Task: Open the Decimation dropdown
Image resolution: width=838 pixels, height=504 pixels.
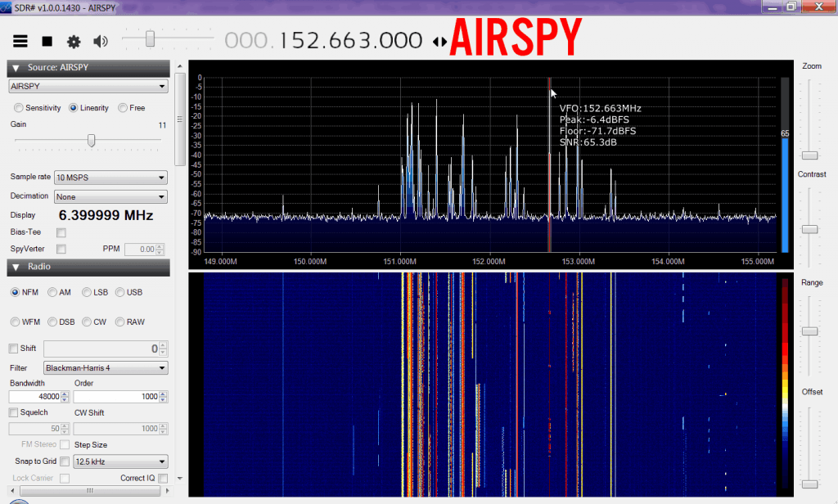Action: click(110, 197)
